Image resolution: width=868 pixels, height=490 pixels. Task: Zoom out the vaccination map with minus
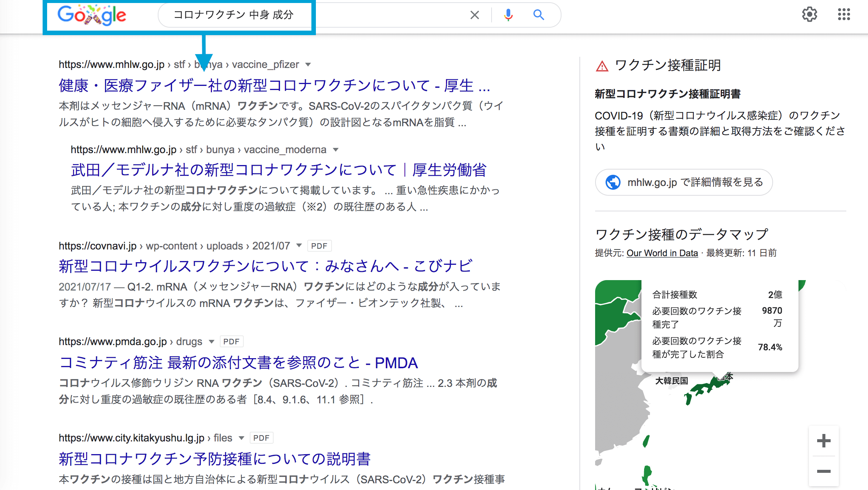[x=824, y=471]
